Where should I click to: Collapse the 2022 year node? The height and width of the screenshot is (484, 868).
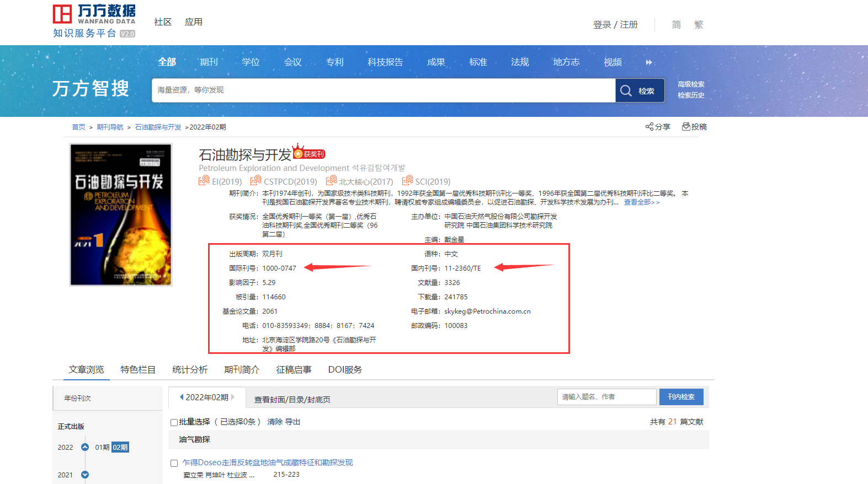pos(85,447)
